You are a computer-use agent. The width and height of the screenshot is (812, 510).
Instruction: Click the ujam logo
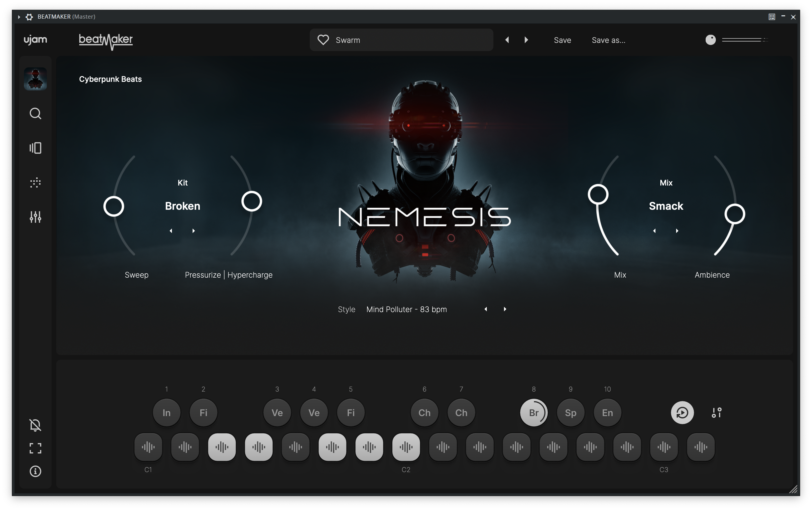click(x=35, y=40)
